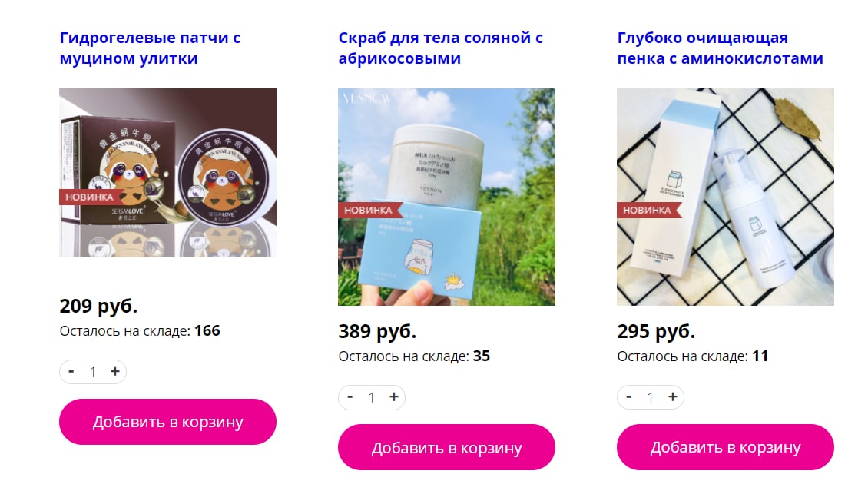This screenshot has width=868, height=504.
Task: Open the raccoon eye patches product image
Action: (x=167, y=173)
